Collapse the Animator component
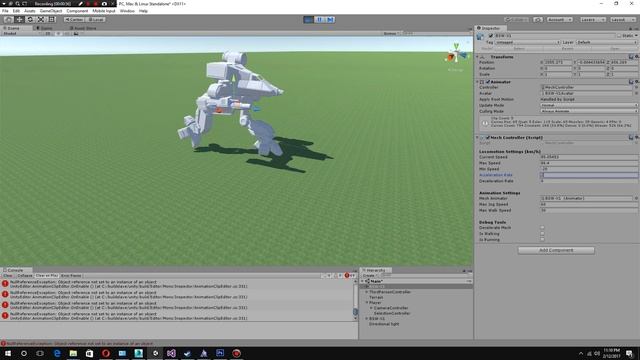Image resolution: width=640 pixels, height=360 pixels. point(478,82)
